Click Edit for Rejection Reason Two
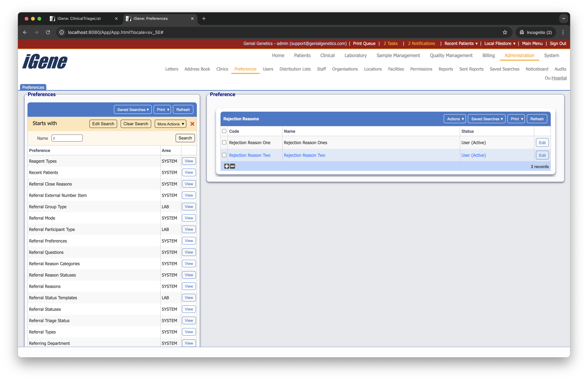The height and width of the screenshot is (381, 588). click(x=542, y=155)
